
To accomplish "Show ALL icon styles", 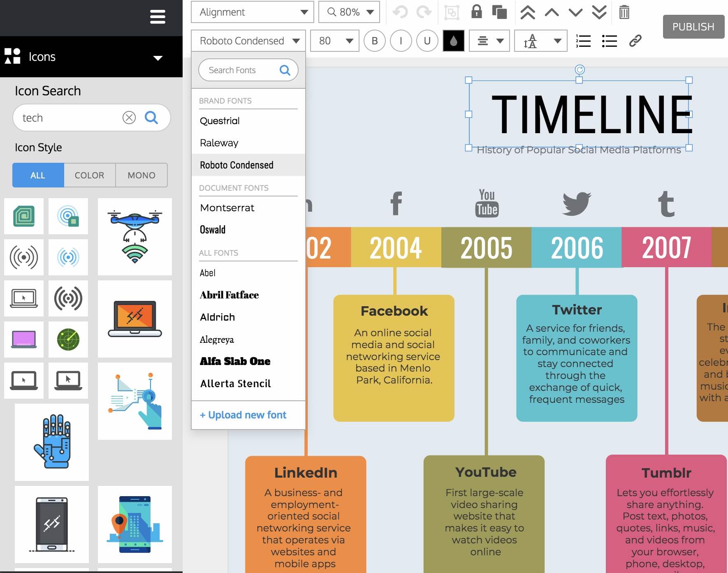I will coord(38,175).
